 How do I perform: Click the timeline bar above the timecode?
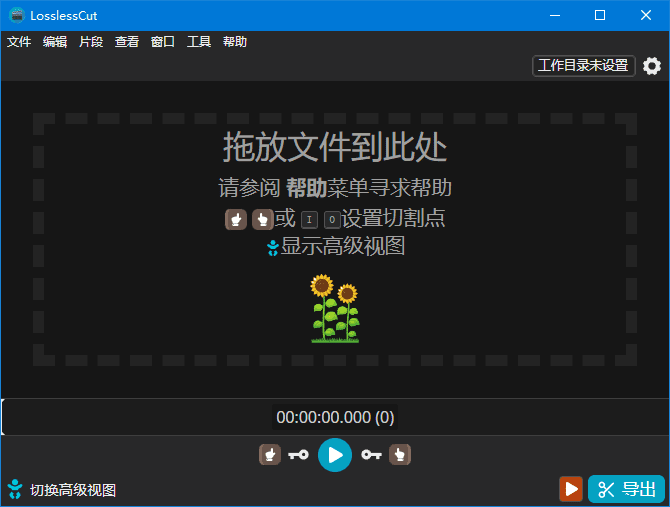[335, 402]
